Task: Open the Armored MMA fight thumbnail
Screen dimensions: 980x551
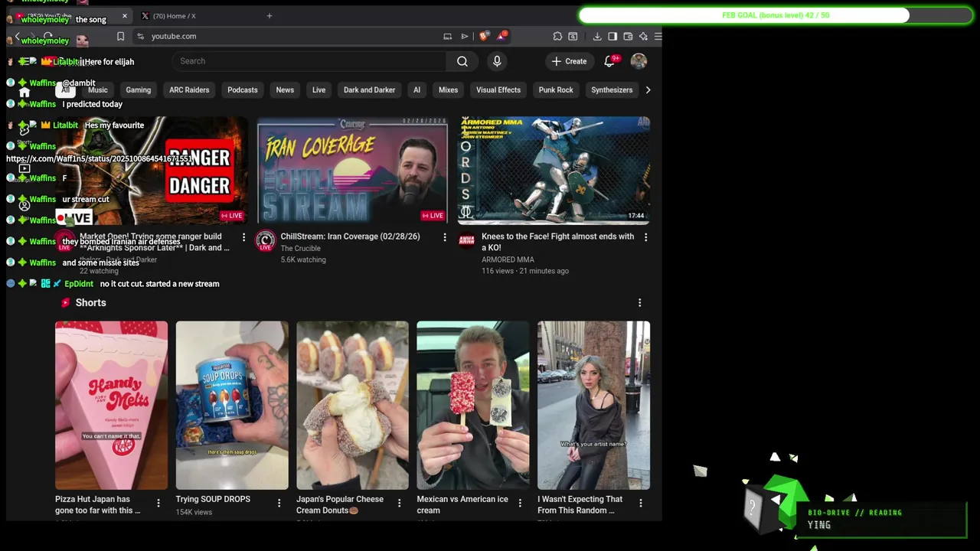Action: (x=554, y=171)
